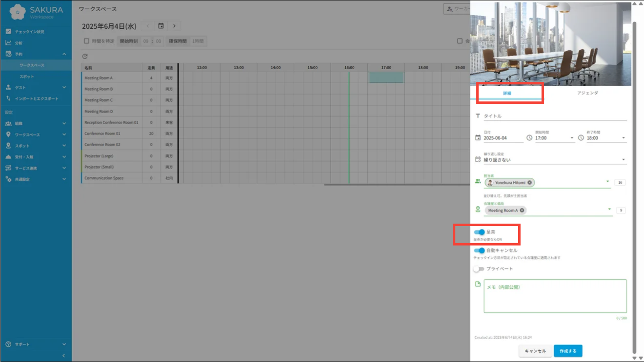Switch to the アジェンダ tab
Screen dimensions: 644x362
pos(587,93)
